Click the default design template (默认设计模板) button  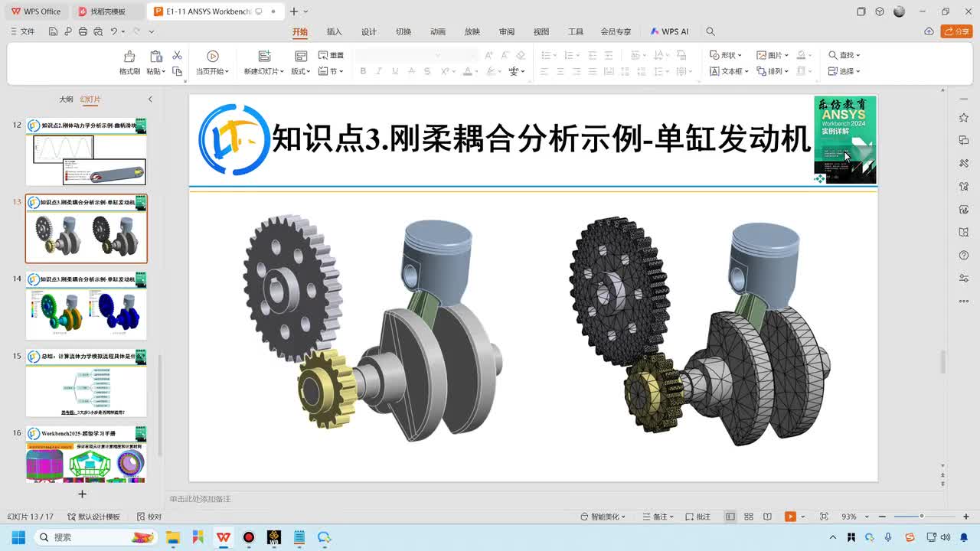94,517
